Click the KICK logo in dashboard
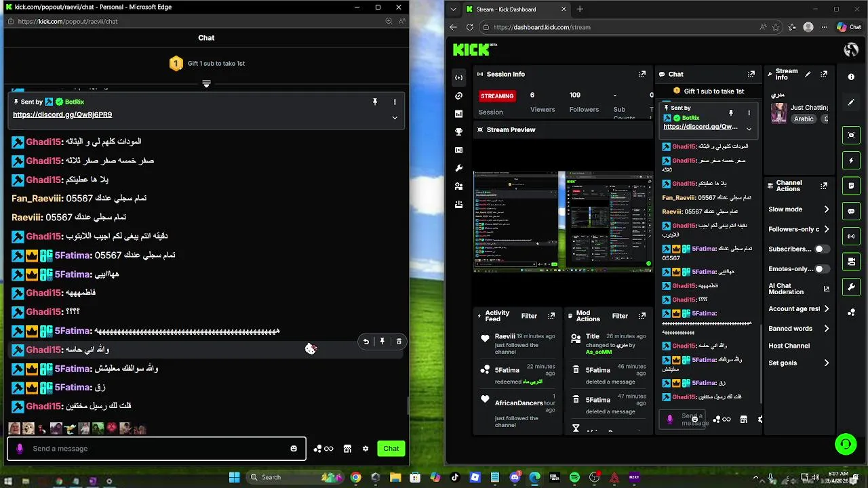 [475, 49]
